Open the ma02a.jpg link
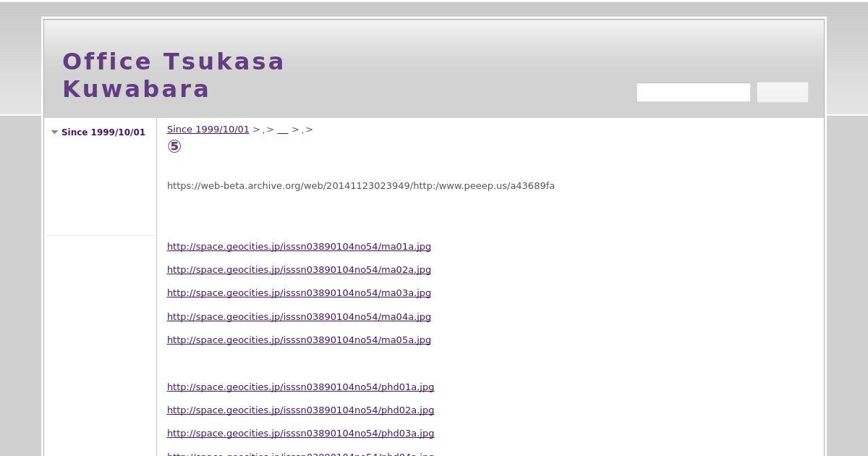The width and height of the screenshot is (868, 456). pos(299,270)
